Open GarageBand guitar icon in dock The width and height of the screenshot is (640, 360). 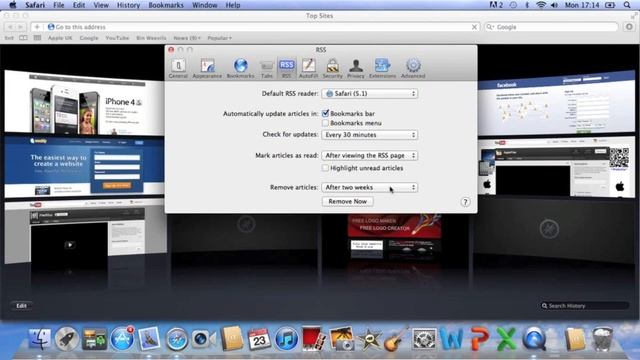[x=396, y=339]
